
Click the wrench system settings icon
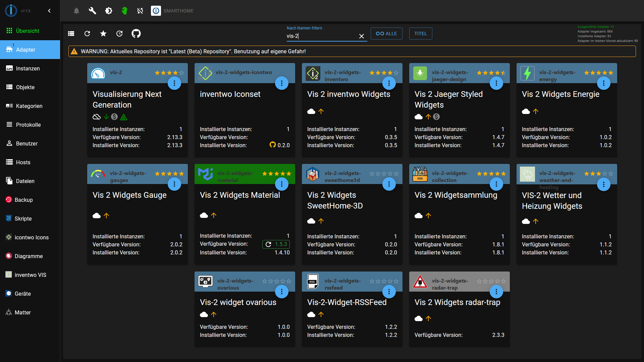(92, 11)
